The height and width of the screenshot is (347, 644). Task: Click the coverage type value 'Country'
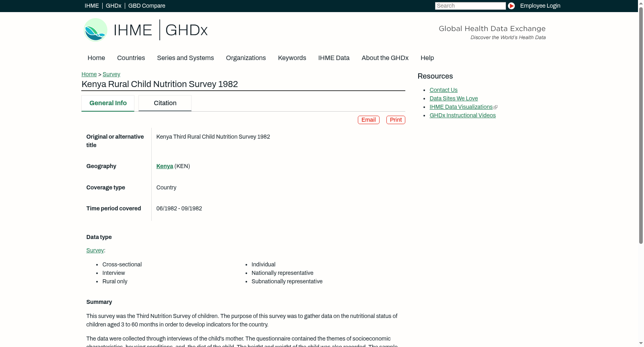[x=166, y=187]
